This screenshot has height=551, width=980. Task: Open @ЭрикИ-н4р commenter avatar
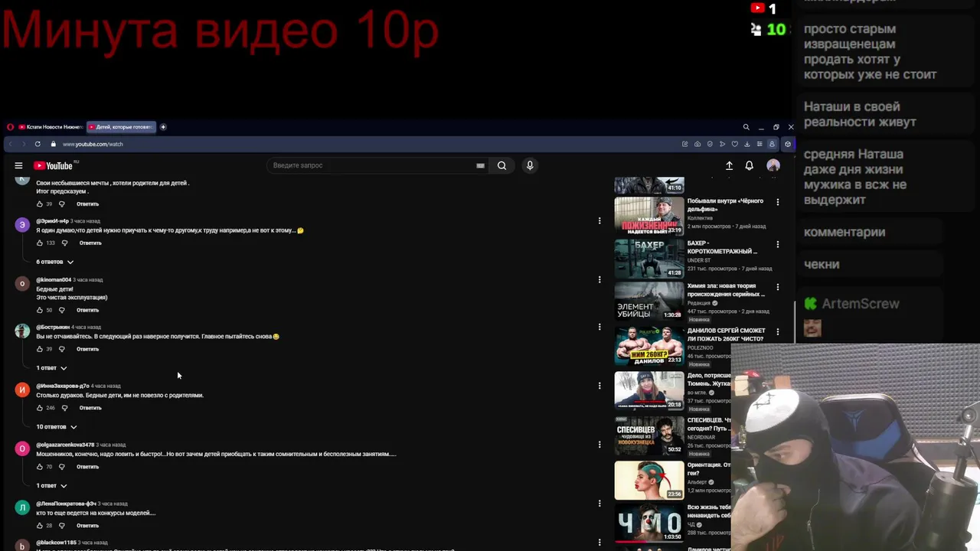coord(22,225)
